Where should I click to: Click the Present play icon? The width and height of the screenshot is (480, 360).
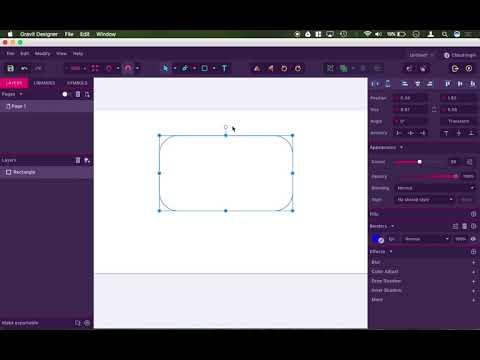(x=469, y=68)
